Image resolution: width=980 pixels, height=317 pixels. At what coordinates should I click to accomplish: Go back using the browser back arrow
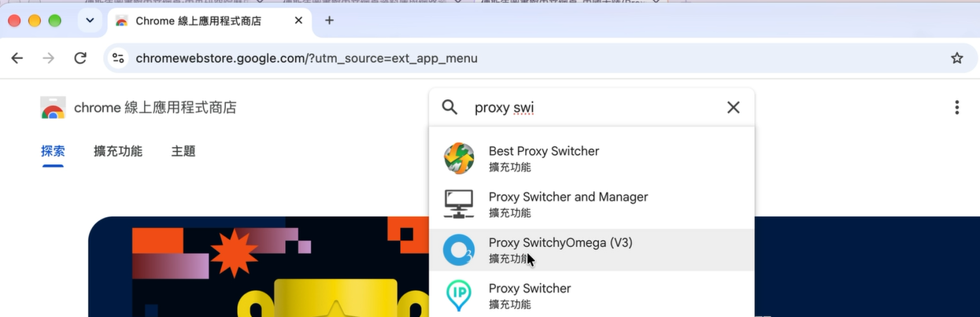[x=17, y=58]
